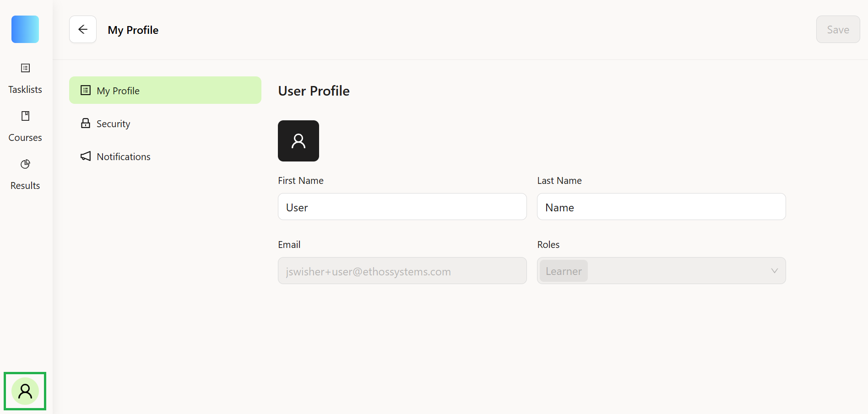
Task: Click the megaphone icon beside Notifications
Action: (x=86, y=156)
